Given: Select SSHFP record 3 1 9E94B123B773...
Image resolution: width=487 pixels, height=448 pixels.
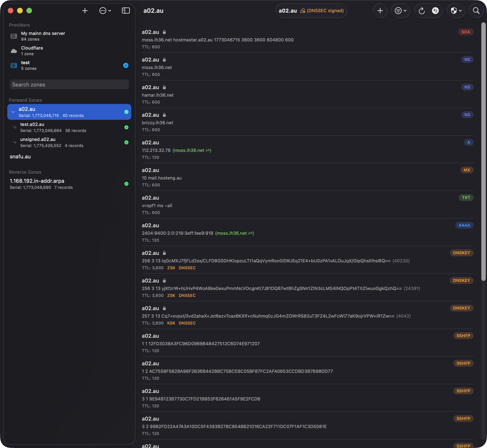Looking at the screenshot, I should 308,398.
